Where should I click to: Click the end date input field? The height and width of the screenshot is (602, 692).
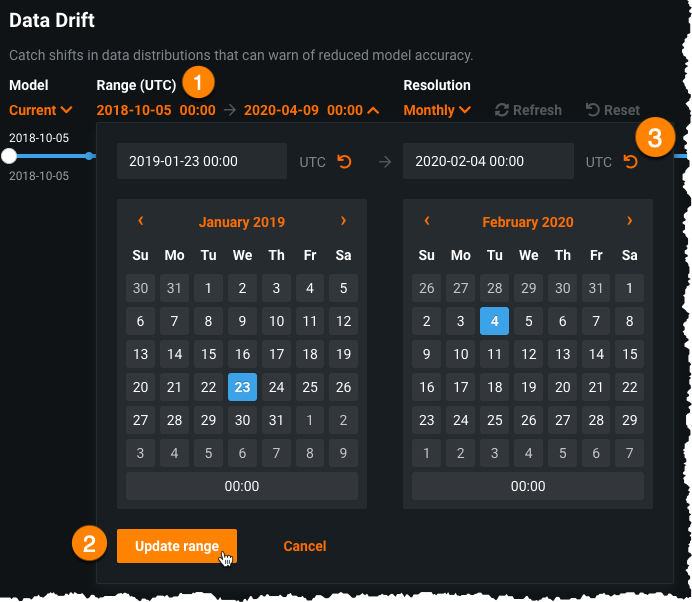point(488,161)
